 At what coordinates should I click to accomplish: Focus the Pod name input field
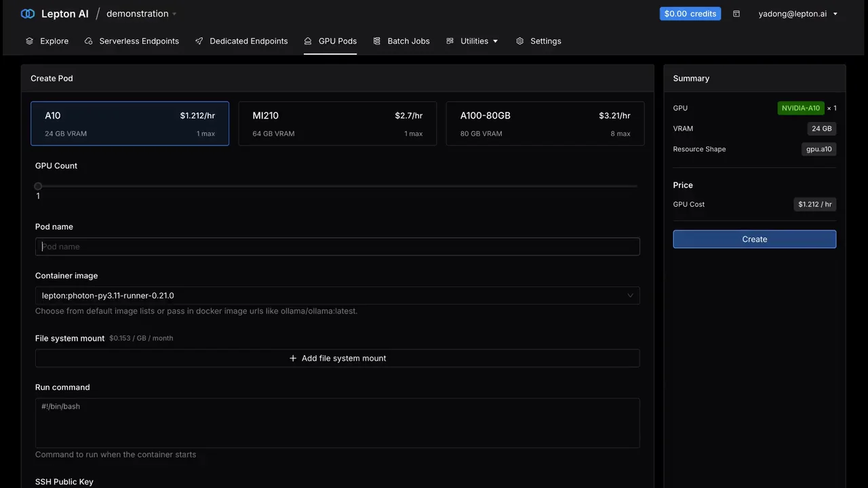(337, 247)
